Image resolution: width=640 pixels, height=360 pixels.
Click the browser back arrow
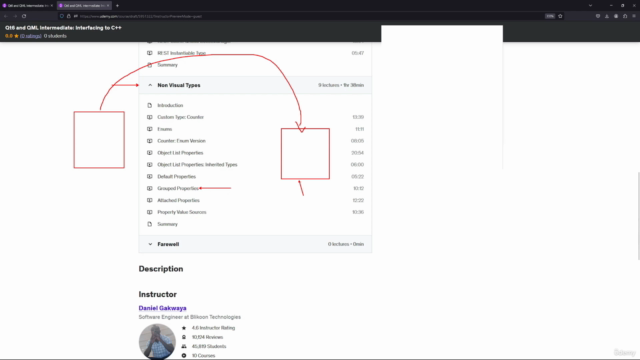6,16
